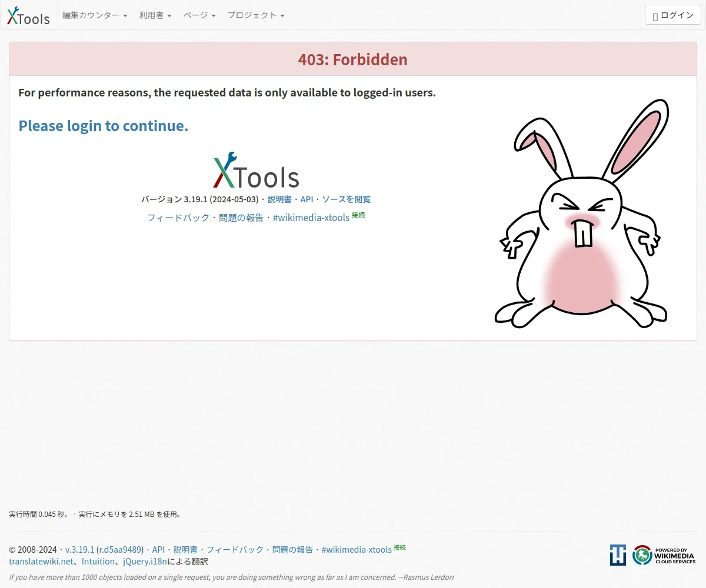Click 説明書 link in footer

click(185, 549)
